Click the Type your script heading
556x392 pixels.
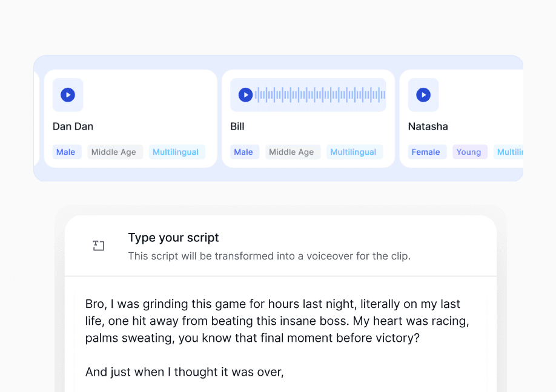(x=173, y=238)
